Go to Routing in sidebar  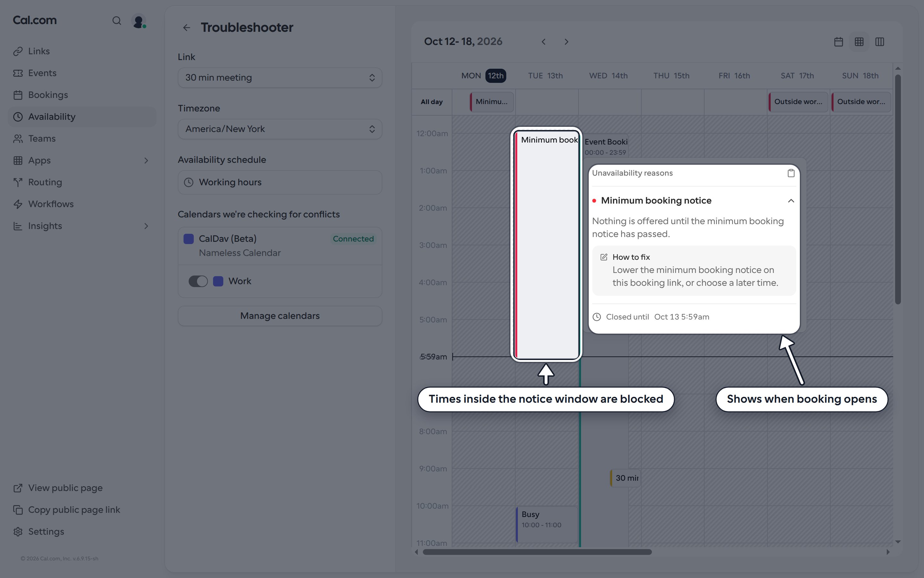[x=82, y=182]
